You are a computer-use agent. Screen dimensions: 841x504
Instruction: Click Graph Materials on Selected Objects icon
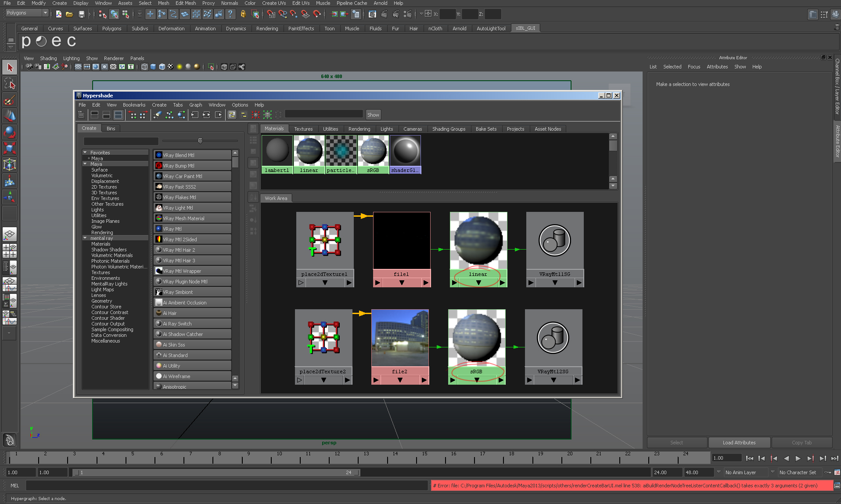181,115
